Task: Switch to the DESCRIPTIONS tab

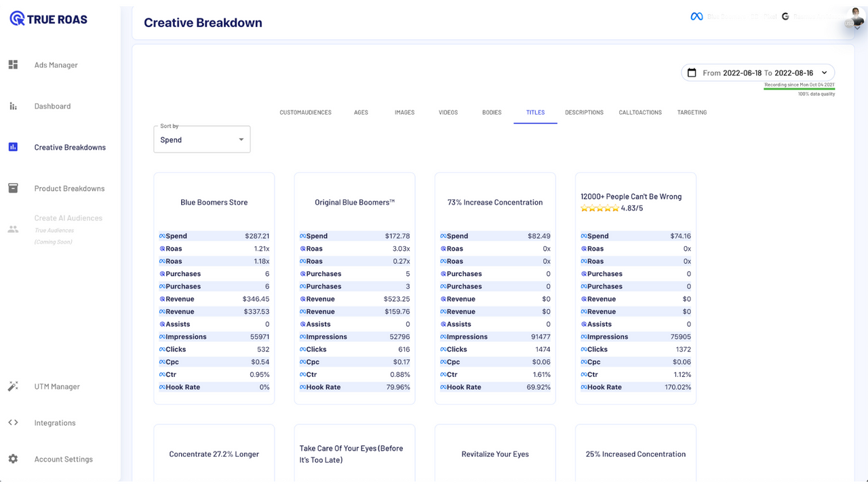Action: (584, 113)
